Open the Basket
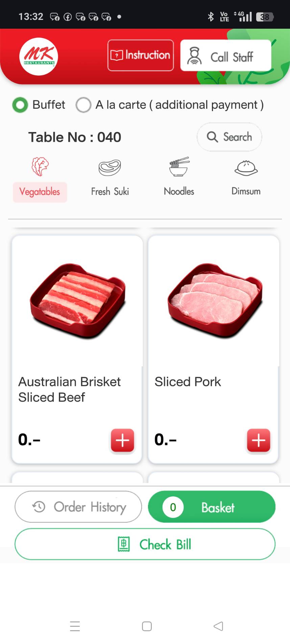 212,507
